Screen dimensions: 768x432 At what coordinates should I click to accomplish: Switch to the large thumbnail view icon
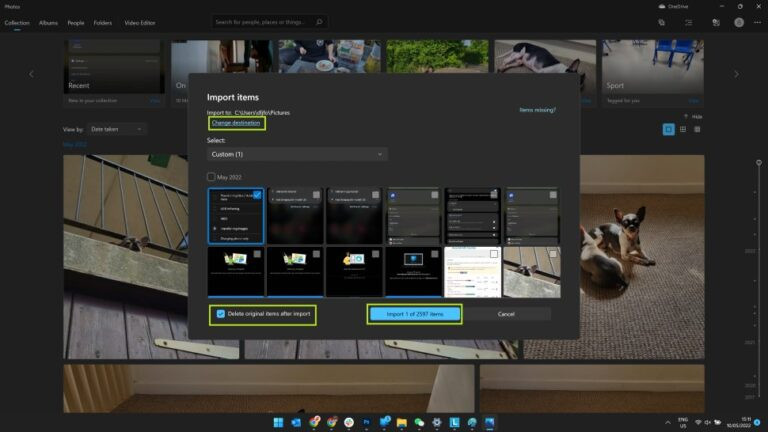coord(669,129)
